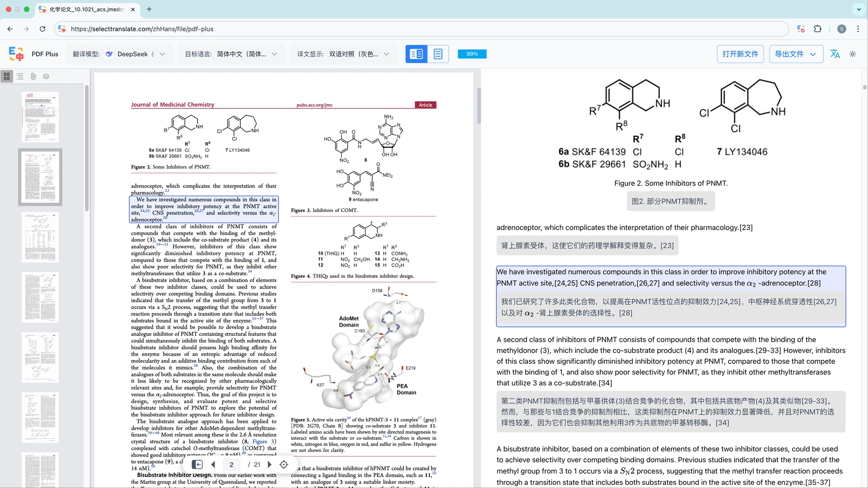Open the attachments paperclip panel
868x488 pixels.
33,76
